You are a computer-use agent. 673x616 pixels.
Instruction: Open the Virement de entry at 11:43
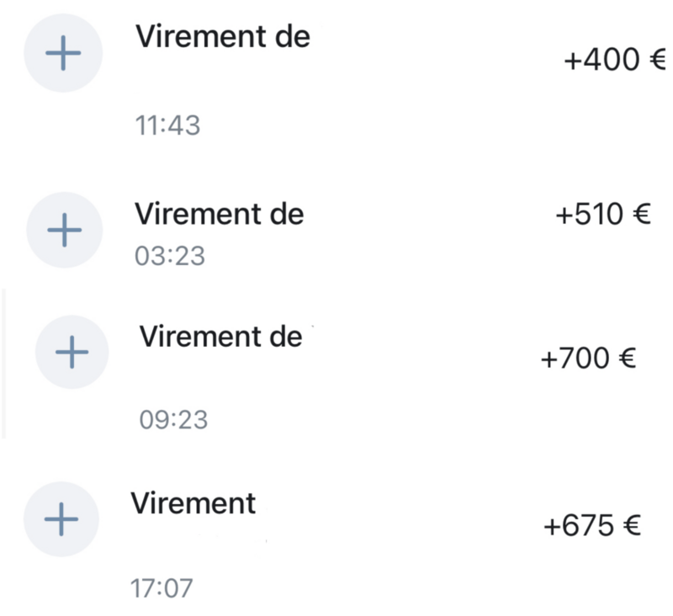[223, 36]
